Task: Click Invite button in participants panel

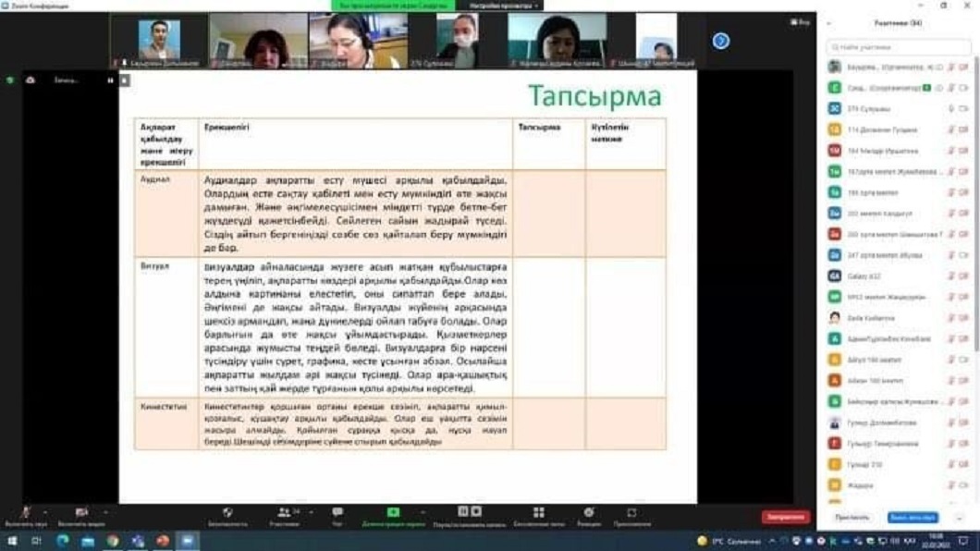Action: point(851,518)
